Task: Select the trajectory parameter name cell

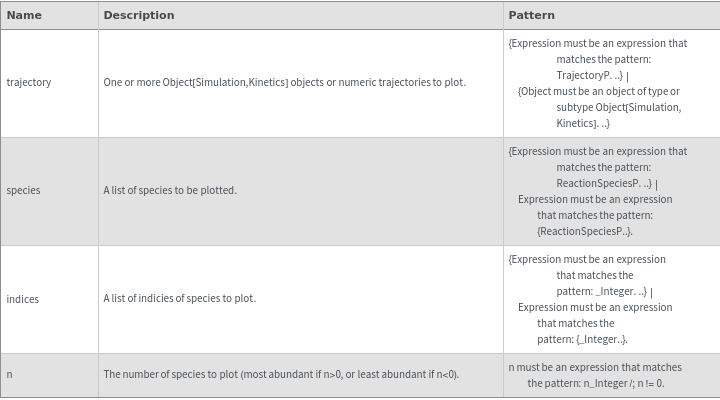Action: coord(28,82)
